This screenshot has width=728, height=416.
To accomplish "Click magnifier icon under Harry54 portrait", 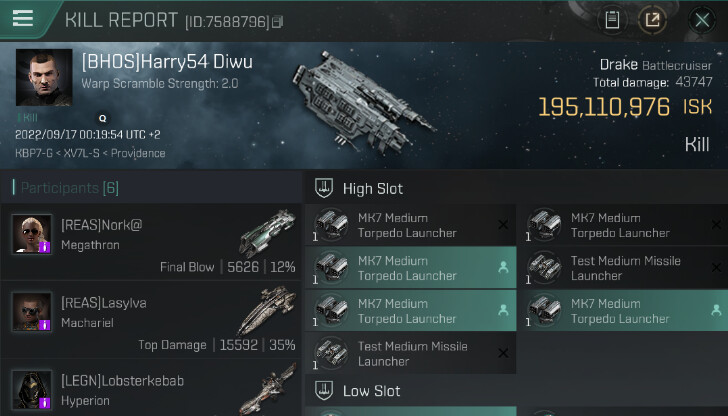I will [x=103, y=118].
